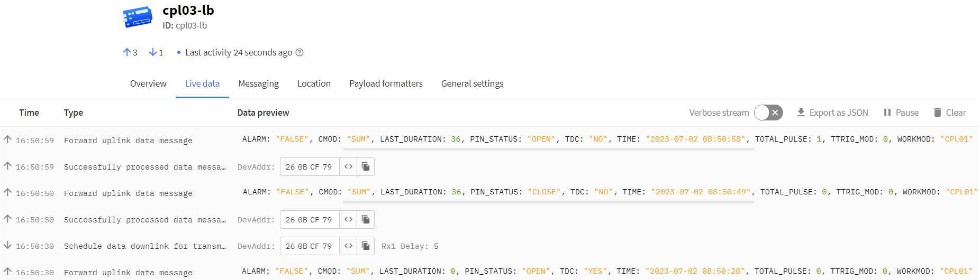Click the Data preview column header
Viewport: 980px width, 280px height.
[x=263, y=113]
